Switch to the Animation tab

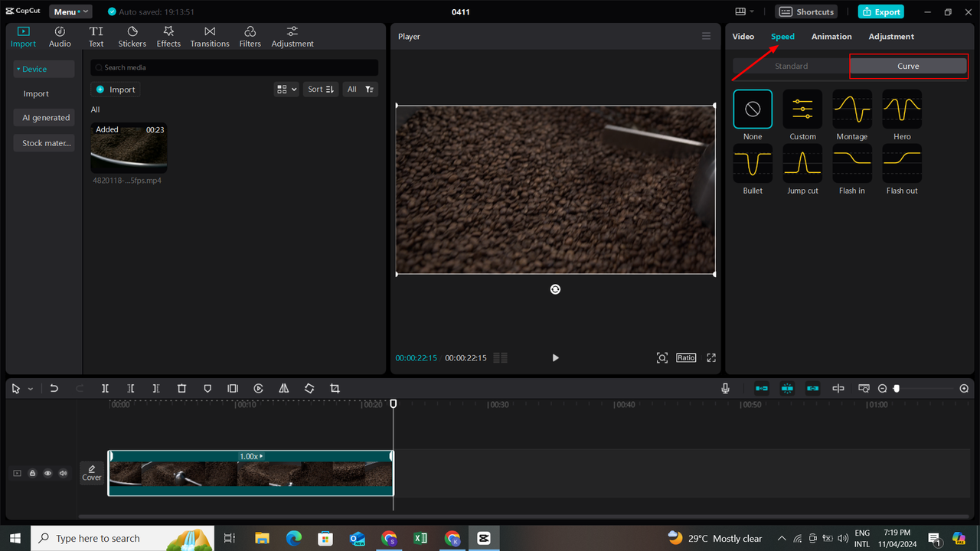(831, 36)
